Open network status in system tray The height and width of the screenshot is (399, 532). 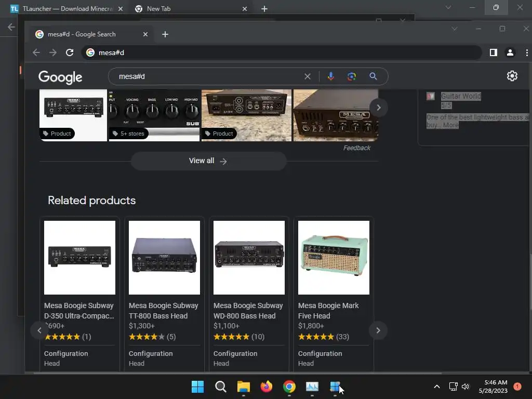click(453, 387)
